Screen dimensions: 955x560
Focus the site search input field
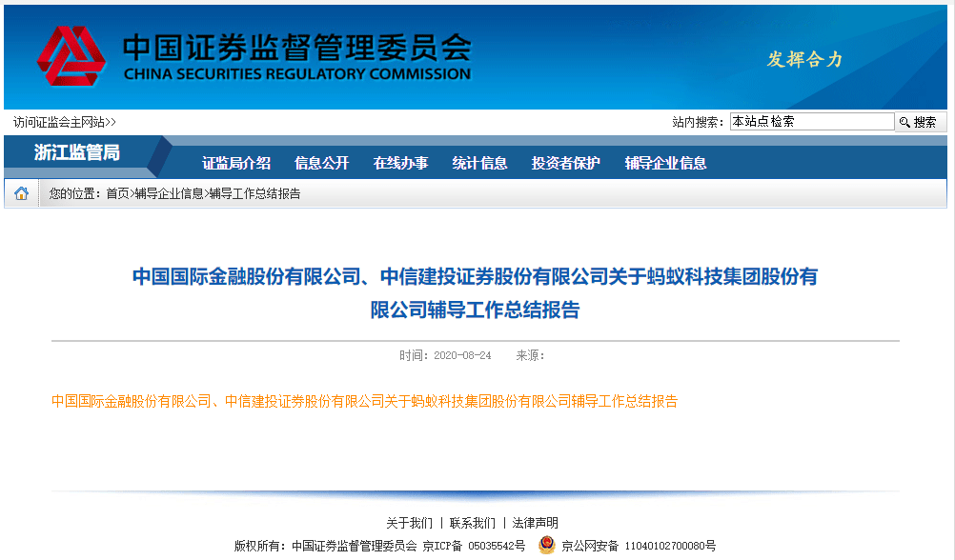tap(812, 121)
